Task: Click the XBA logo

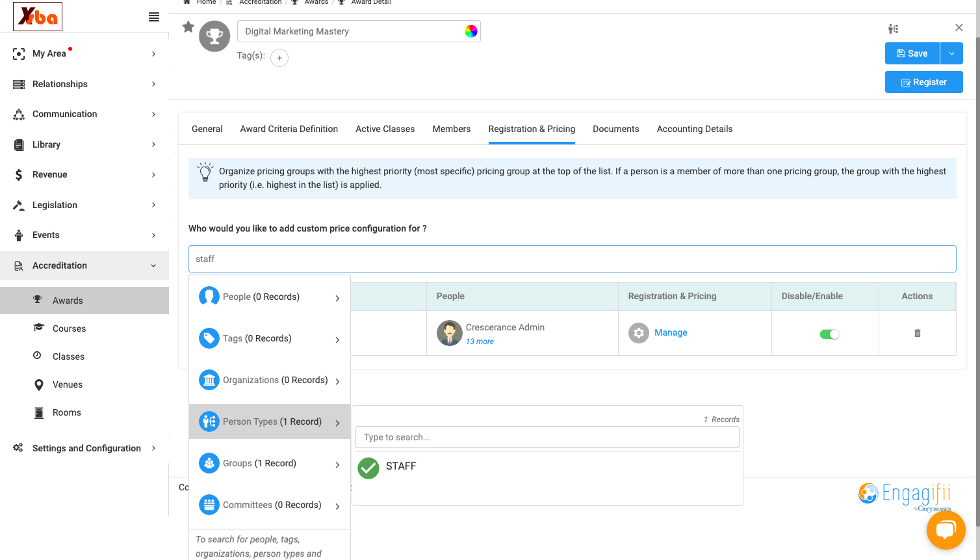Action: tap(38, 17)
